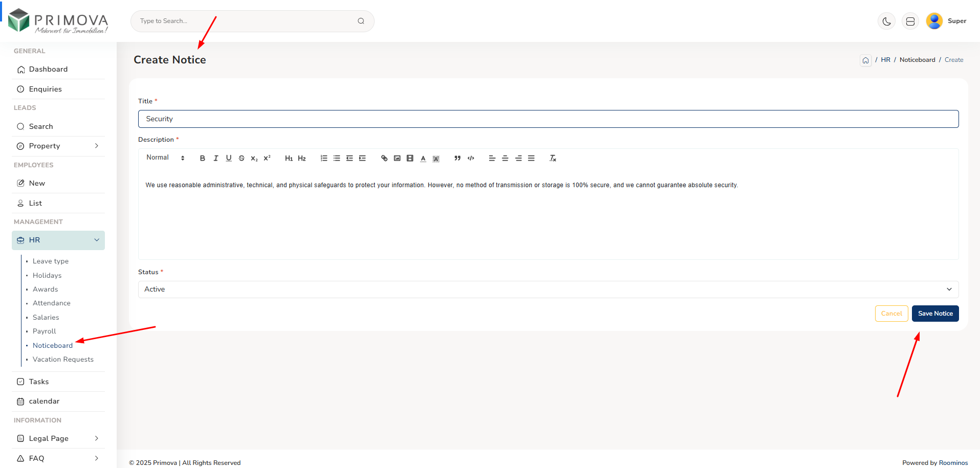
Task: Toggle bold formatting in description editor
Action: (203, 159)
